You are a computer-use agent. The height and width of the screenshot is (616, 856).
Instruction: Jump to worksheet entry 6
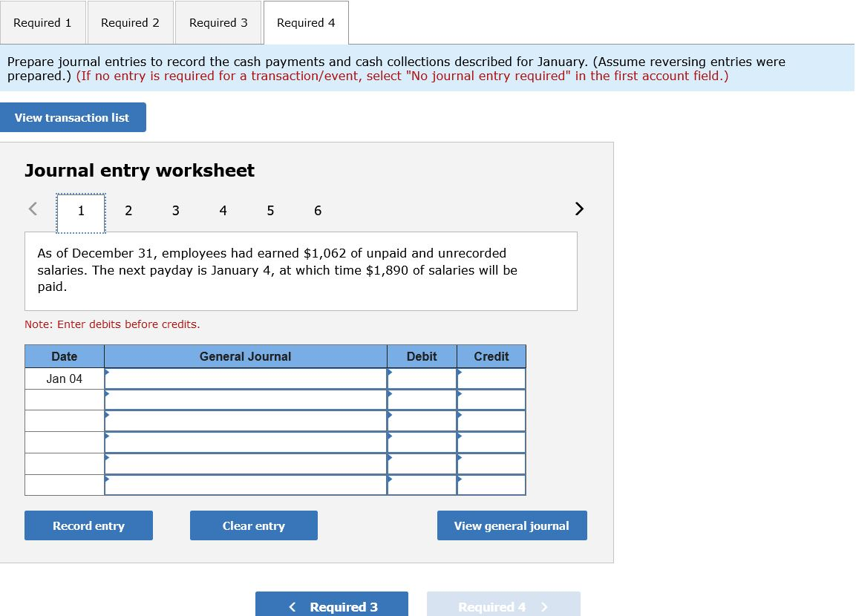318,211
